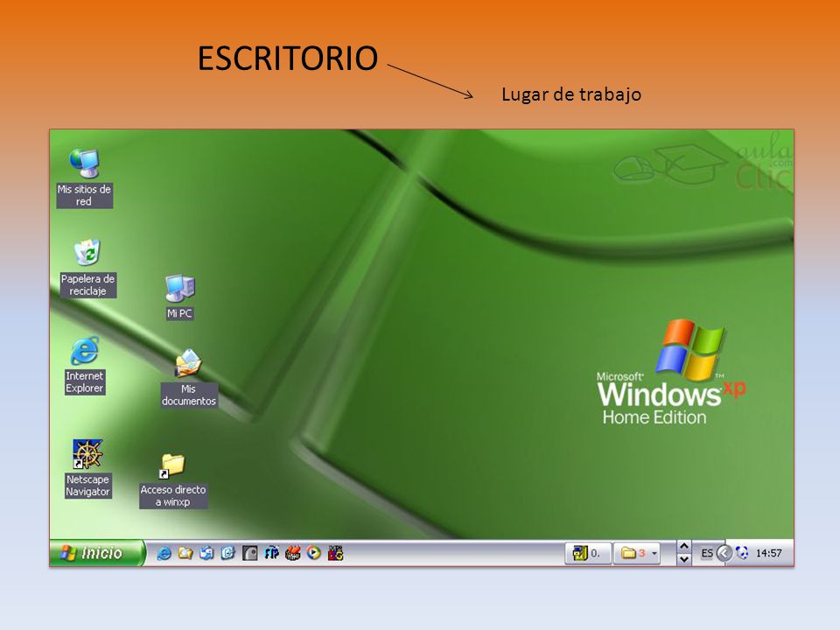Expand hidden system tray icons chevron
This screenshot has height=630, width=840.
tap(724, 553)
